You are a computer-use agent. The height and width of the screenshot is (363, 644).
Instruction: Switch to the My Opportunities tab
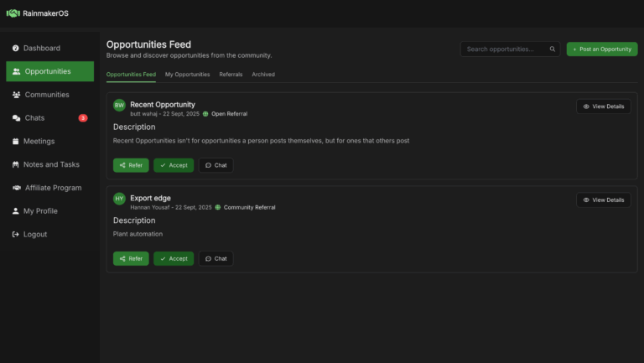click(187, 75)
